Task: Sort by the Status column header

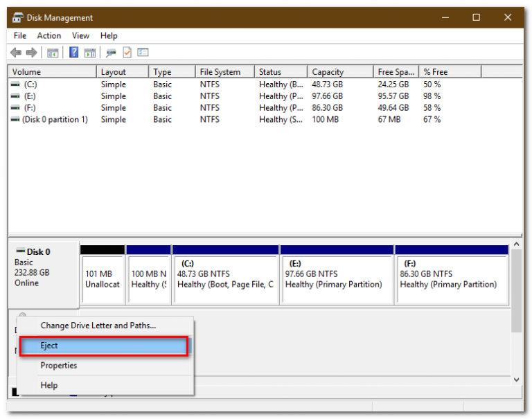Action: [281, 72]
